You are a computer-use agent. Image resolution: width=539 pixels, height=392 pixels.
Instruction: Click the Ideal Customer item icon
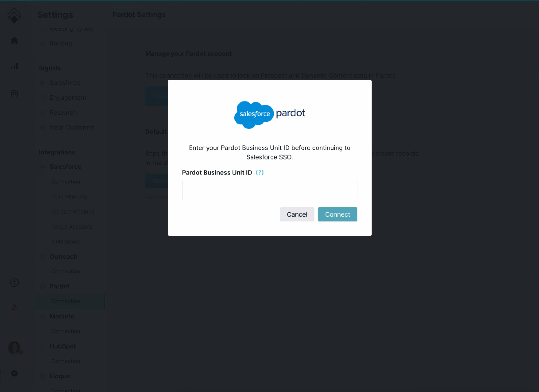[42, 128]
